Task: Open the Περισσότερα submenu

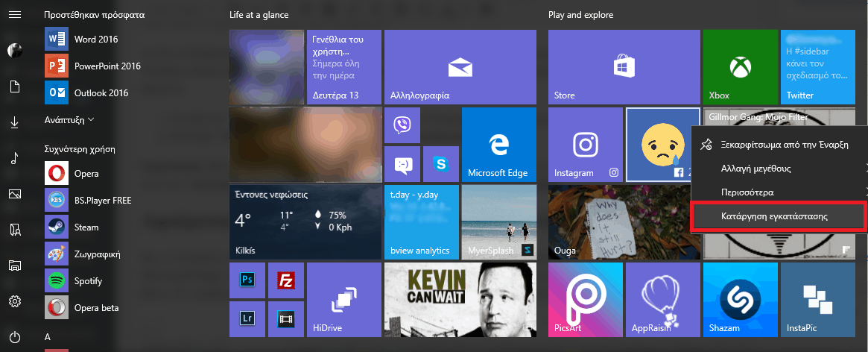Action: (779, 192)
